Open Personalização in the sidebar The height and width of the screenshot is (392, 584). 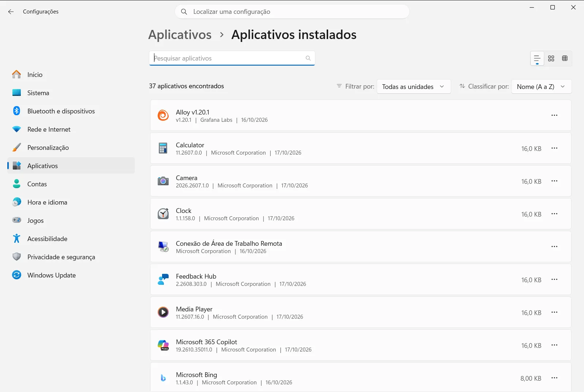tap(71, 148)
